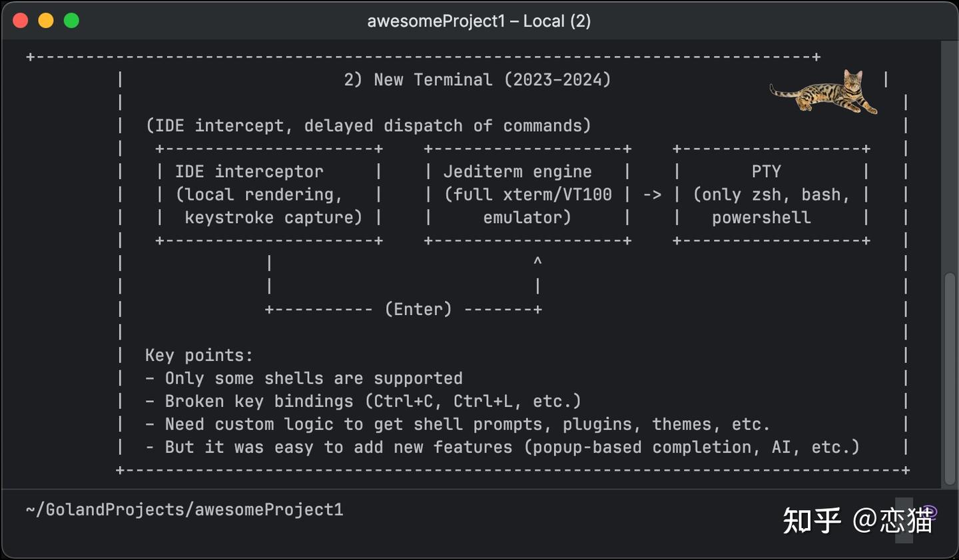Click the Broken key bindings line
959x560 pixels.
(x=363, y=401)
